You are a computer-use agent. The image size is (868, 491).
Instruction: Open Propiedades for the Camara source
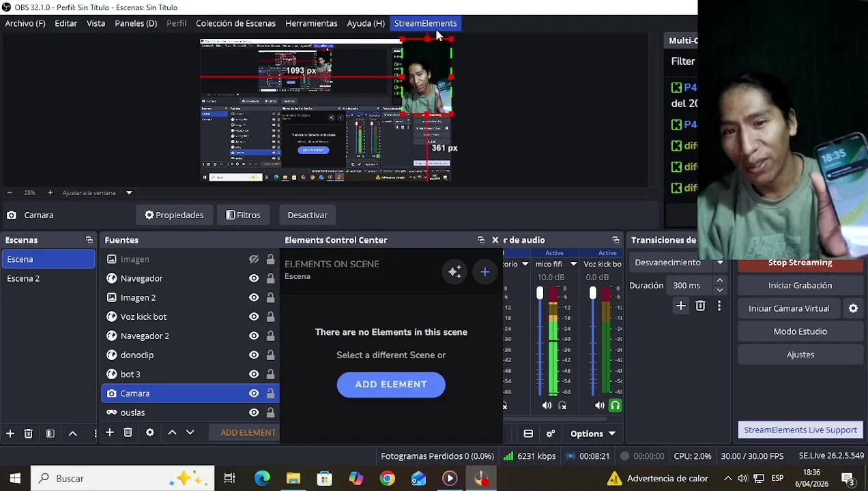tap(174, 215)
